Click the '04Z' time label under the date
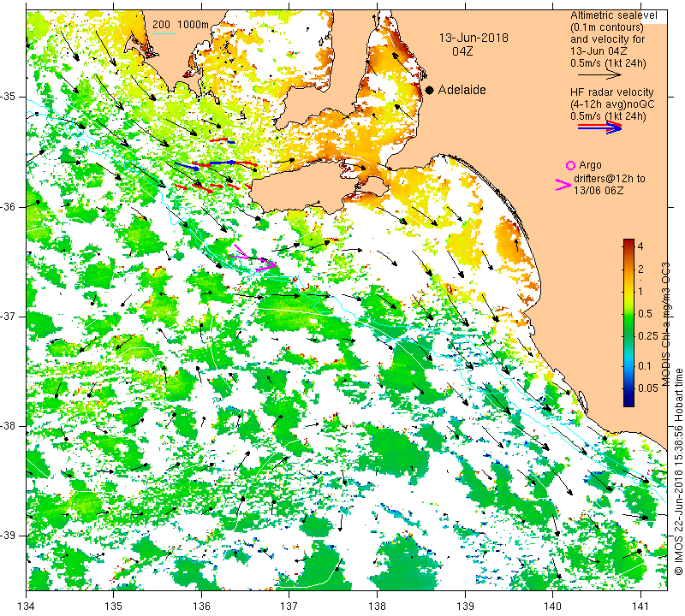Screen dimensions: 685x616 [462, 51]
